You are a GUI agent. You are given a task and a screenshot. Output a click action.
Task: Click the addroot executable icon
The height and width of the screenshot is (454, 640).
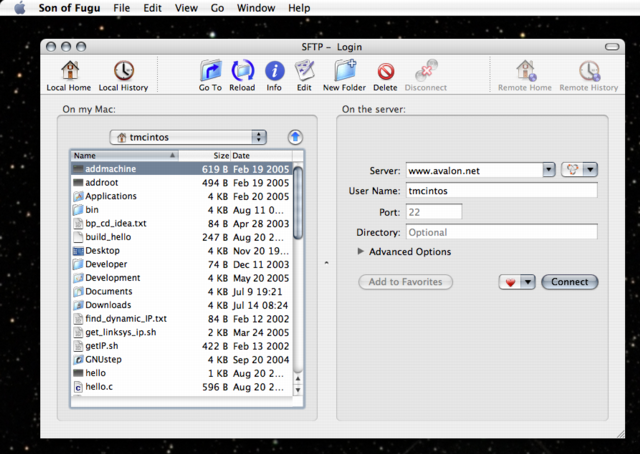pyautogui.click(x=78, y=182)
